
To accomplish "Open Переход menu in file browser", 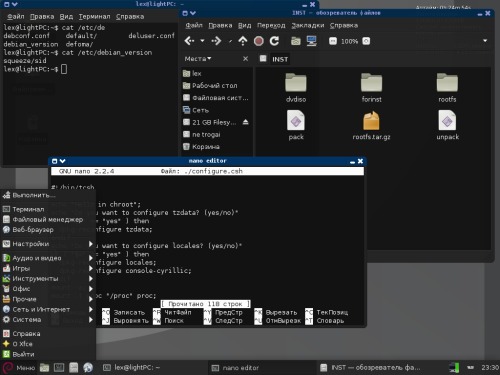I will coord(271,25).
